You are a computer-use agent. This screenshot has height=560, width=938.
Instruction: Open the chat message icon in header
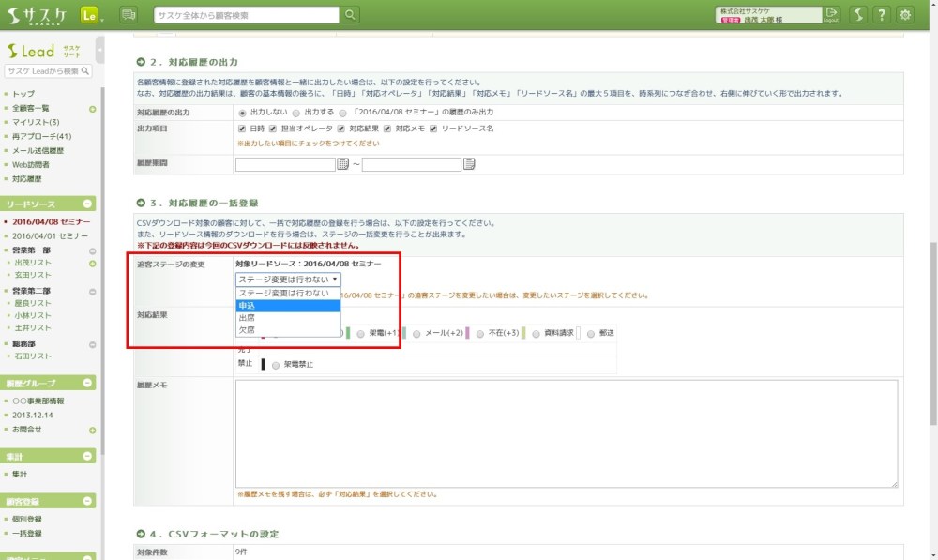pyautogui.click(x=129, y=14)
